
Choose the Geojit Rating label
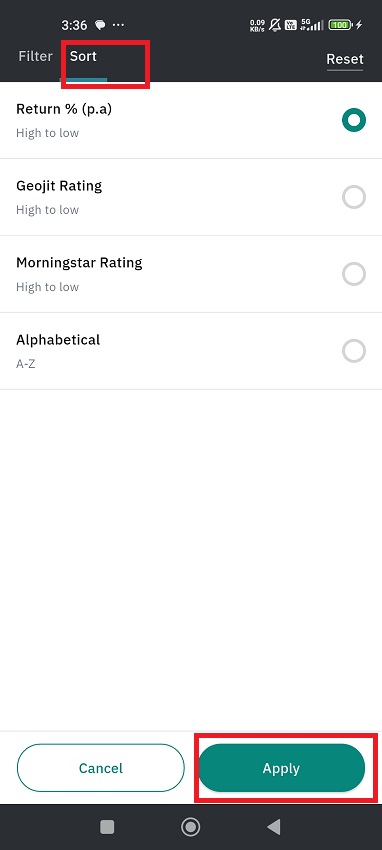(59, 186)
